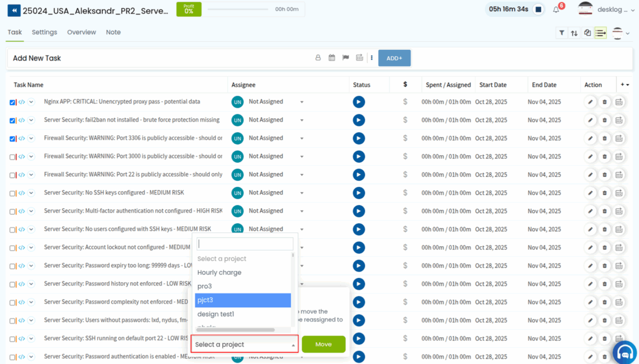Check the Port 3000 warning task checkbox
This screenshot has width=639, height=364.
(12, 157)
